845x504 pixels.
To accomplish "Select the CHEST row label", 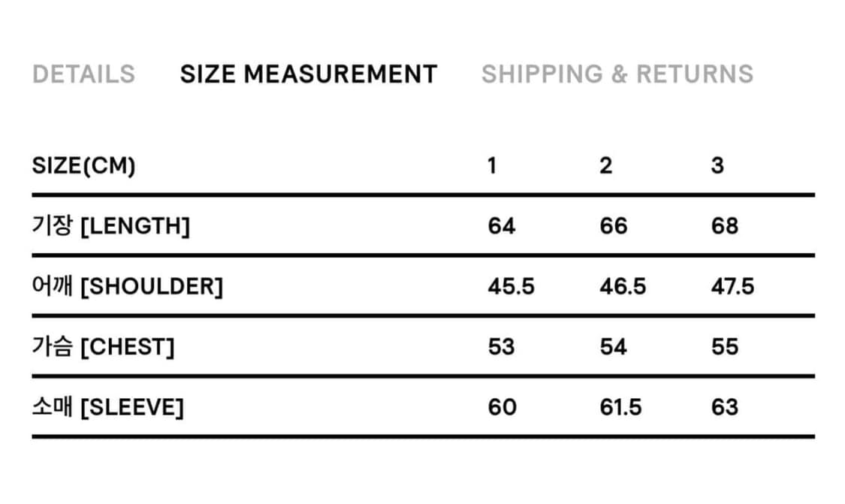I will pyautogui.click(x=103, y=347).
